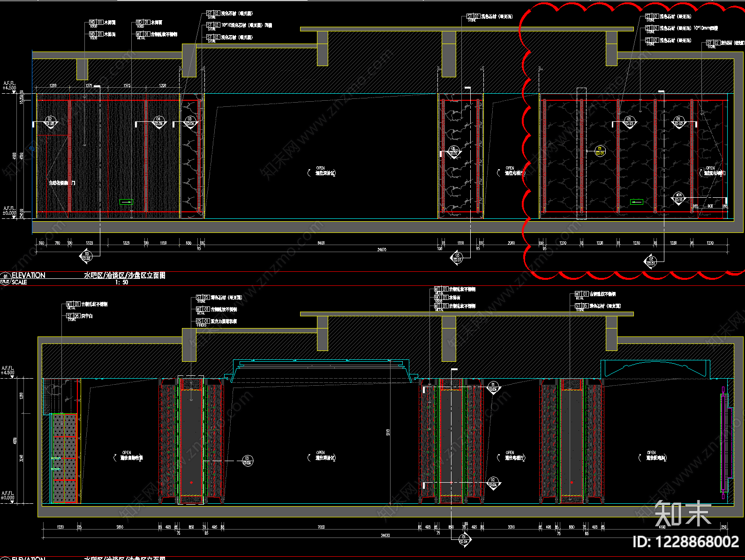The image size is (745, 560).
Task: Select the red revision cloud outline
Action: (633, 141)
